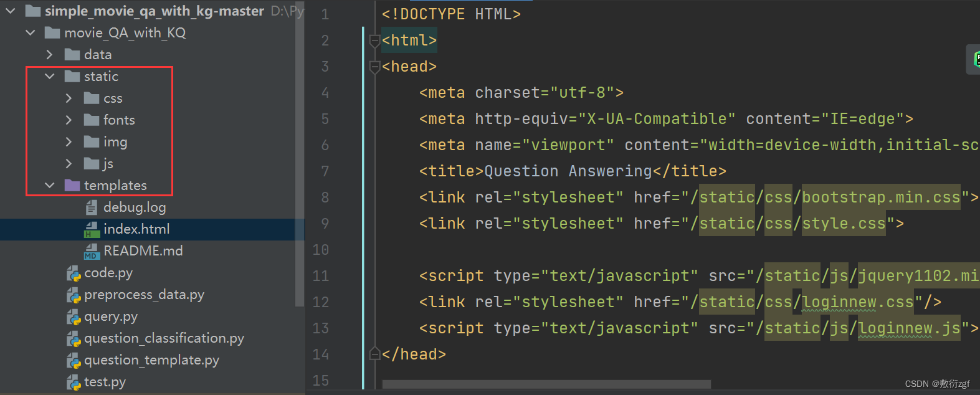Click the jquery1102 script path
Image resolution: width=980 pixels, height=395 pixels.
click(x=918, y=276)
